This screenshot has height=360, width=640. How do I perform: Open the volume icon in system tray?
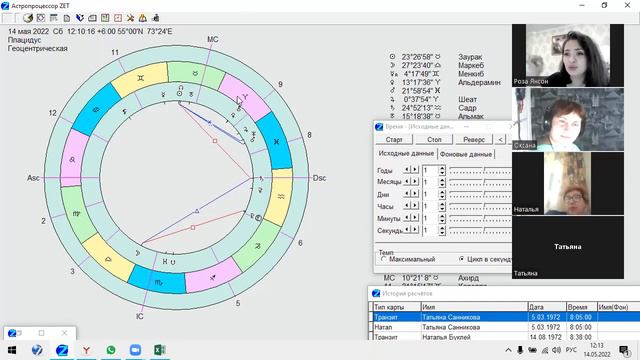(556, 350)
